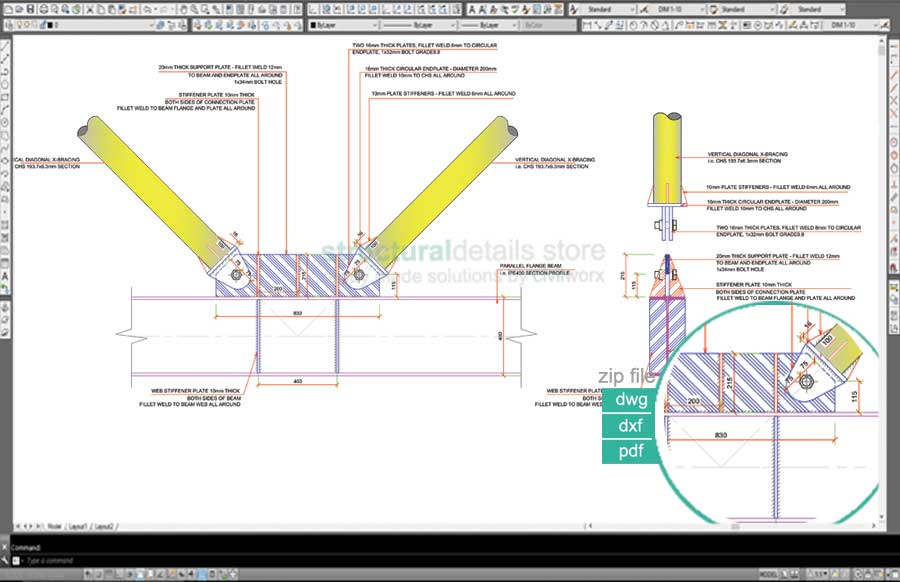Image resolution: width=900 pixels, height=582 pixels.
Task: Click the Linear Dimension icon
Action: [x=587, y=25]
